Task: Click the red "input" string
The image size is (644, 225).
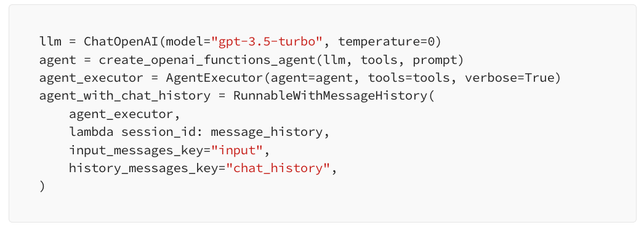Action: (236, 151)
